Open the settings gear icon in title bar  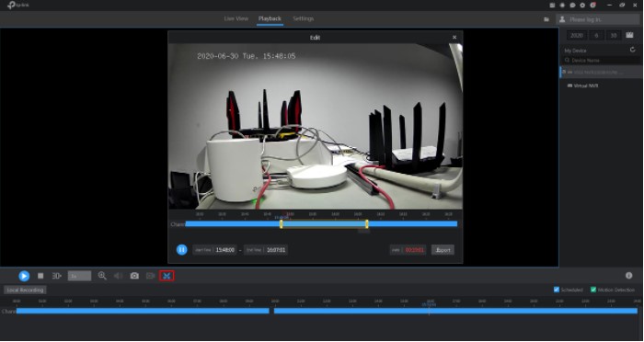582,6
